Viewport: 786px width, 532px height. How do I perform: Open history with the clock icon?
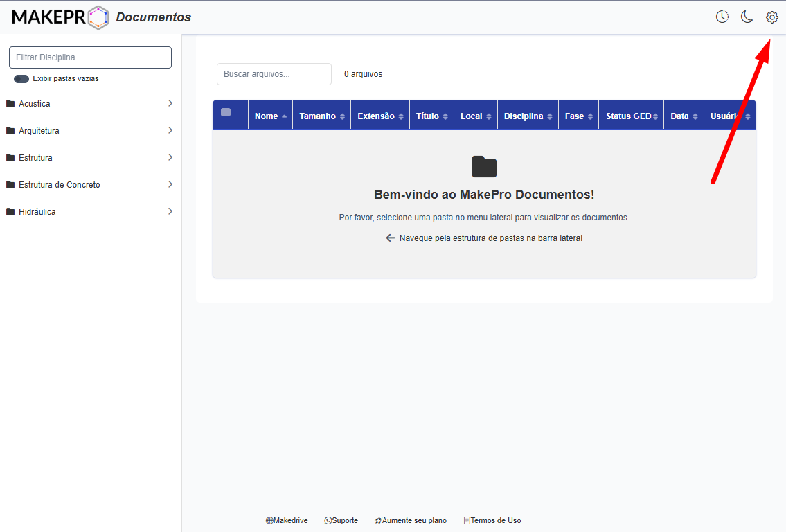point(722,17)
